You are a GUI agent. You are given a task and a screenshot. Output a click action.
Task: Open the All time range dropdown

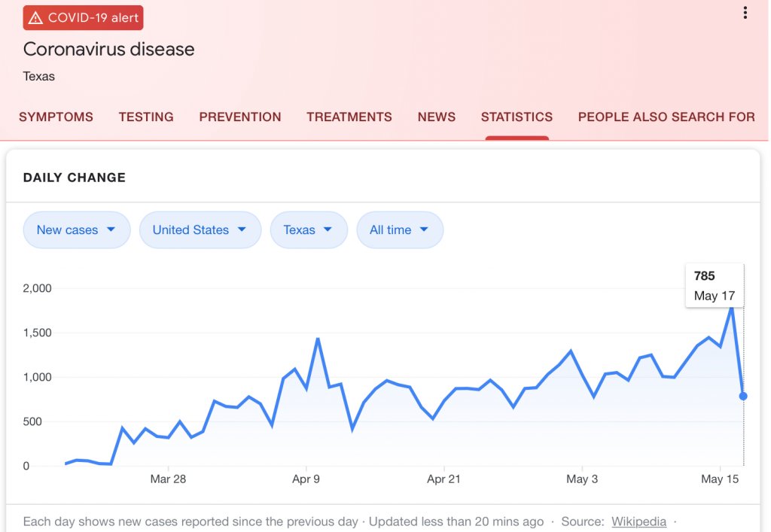click(399, 230)
